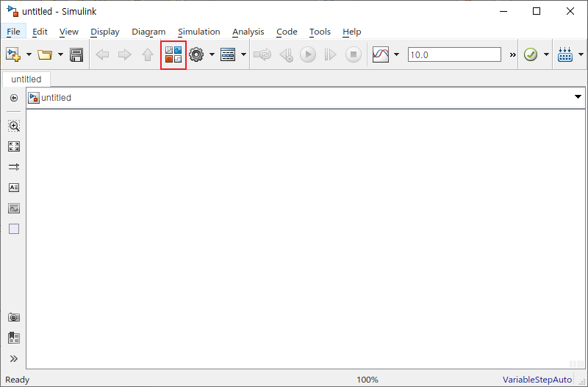
Task: Click the Simulink window title icon
Action: pos(12,11)
